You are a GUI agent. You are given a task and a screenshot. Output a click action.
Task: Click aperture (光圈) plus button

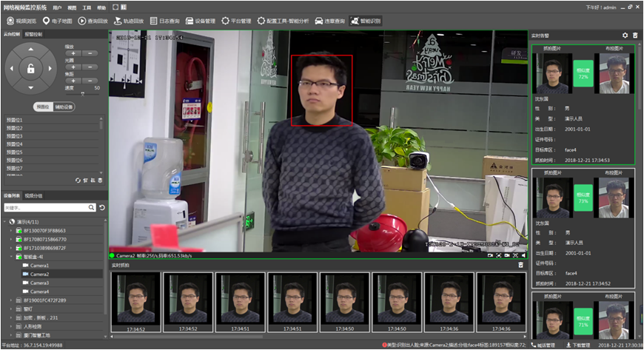(73, 67)
